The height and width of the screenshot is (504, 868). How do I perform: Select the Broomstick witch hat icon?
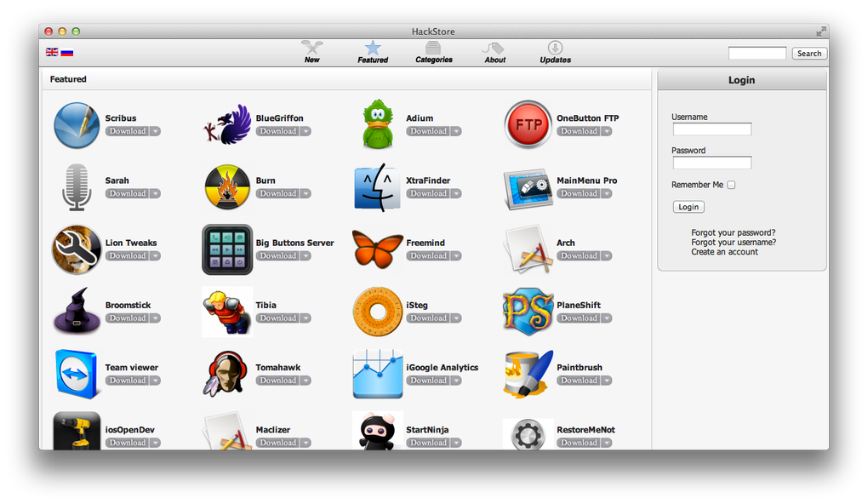(77, 312)
